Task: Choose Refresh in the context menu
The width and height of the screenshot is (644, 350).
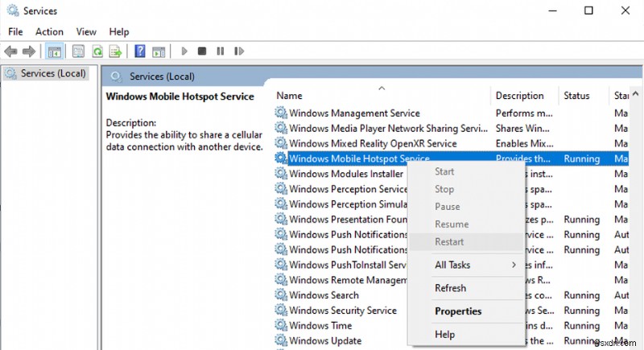Action: (x=467, y=288)
